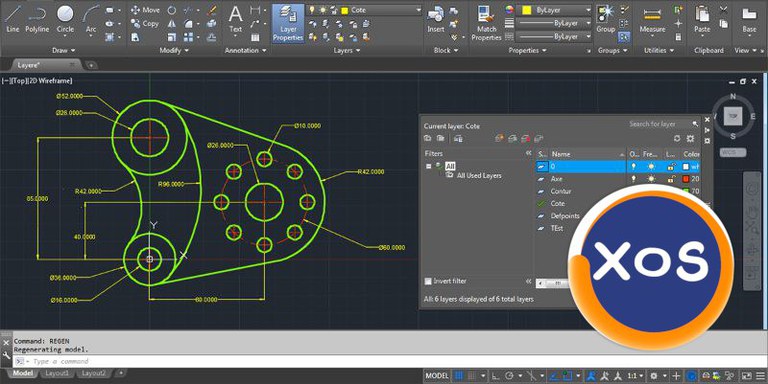Image resolution: width=768 pixels, height=384 pixels.
Task: Choose the Circle tool
Action: [x=65, y=19]
